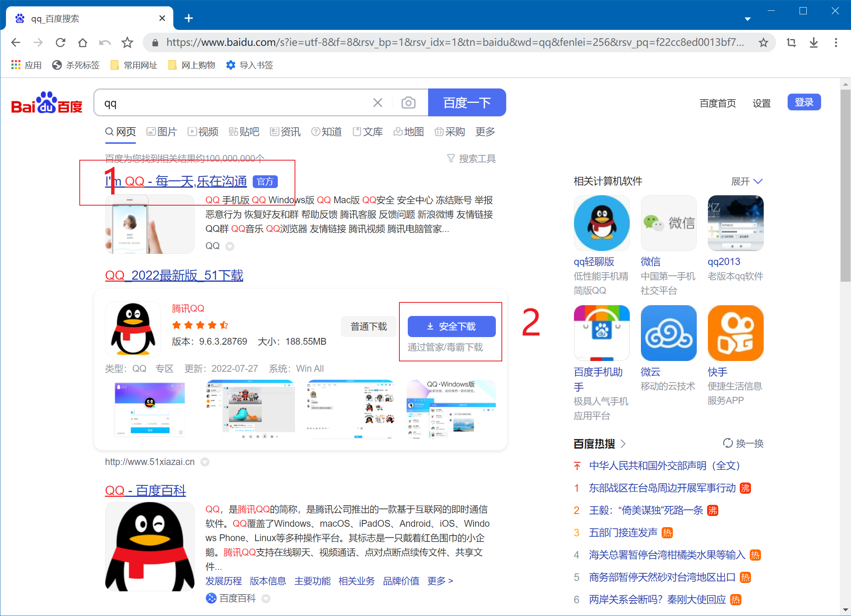Click the first QQ interface screenshot thumbnail

(x=149, y=409)
